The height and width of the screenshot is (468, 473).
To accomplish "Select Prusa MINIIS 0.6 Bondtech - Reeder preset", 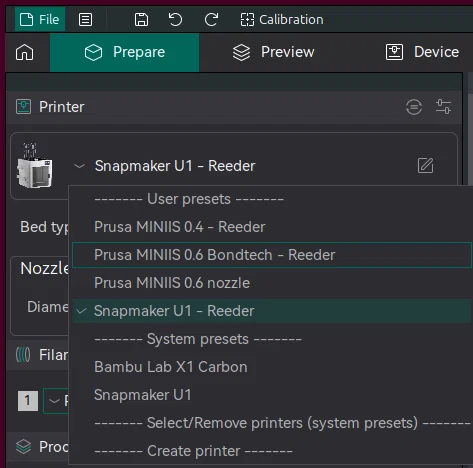I will (271, 255).
